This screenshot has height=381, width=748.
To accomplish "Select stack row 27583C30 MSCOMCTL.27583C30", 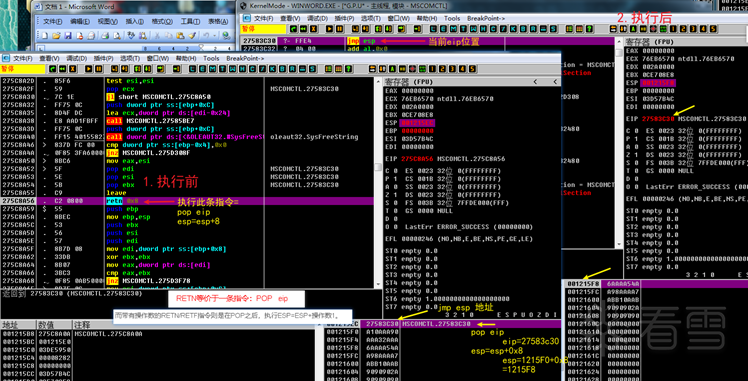I will point(443,324).
